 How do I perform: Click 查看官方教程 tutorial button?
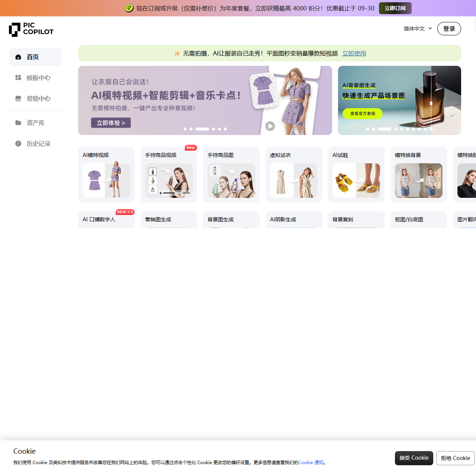[x=363, y=113]
